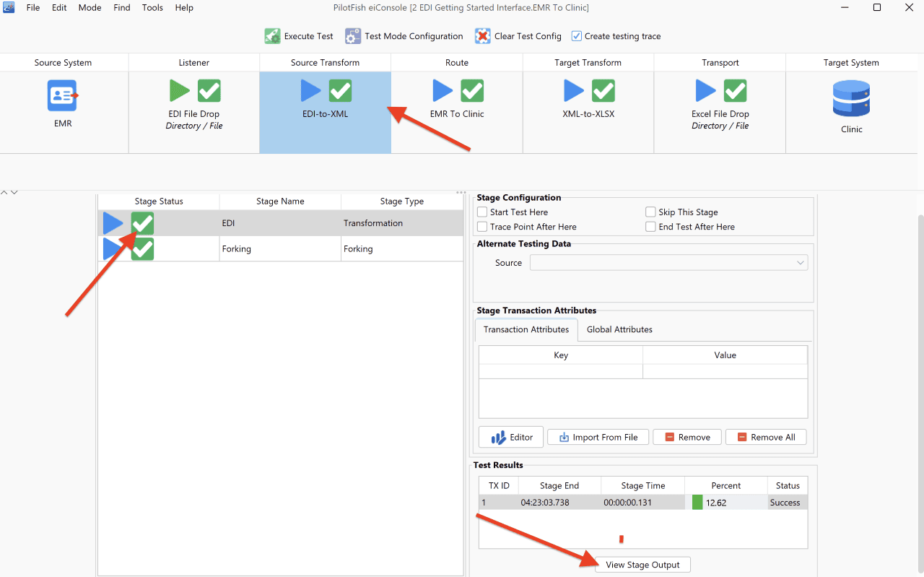Open the Tools menu

point(152,7)
